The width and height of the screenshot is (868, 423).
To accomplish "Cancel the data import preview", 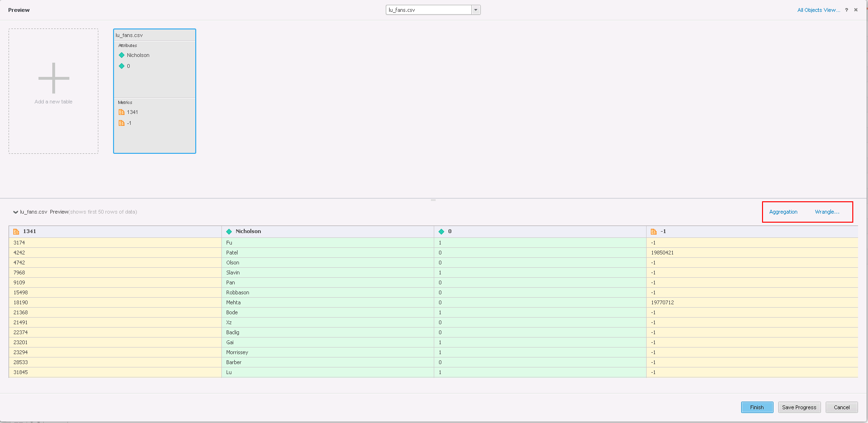I will pos(841,407).
